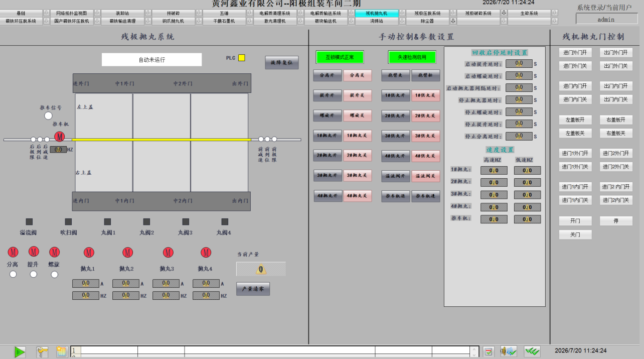644x359 pixels.
Task: Click the admin current user field
Action: pos(606,19)
